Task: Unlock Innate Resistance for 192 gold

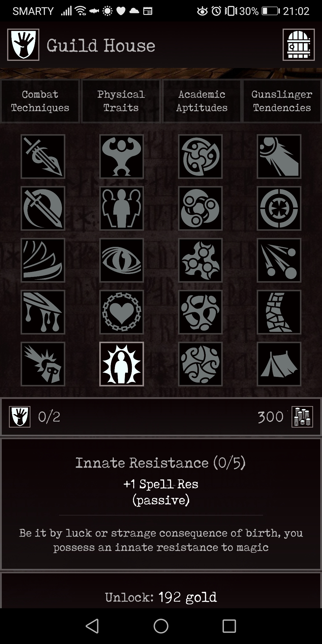Action: tap(161, 597)
